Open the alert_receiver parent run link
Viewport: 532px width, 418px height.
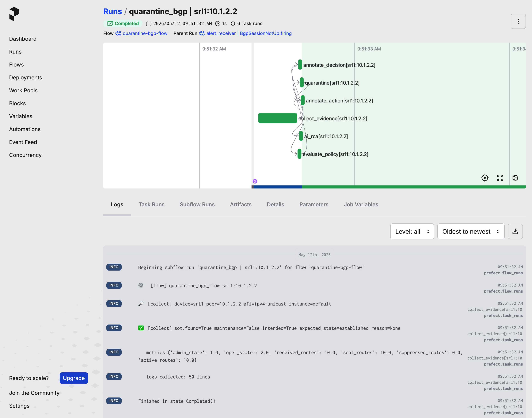tap(249, 33)
